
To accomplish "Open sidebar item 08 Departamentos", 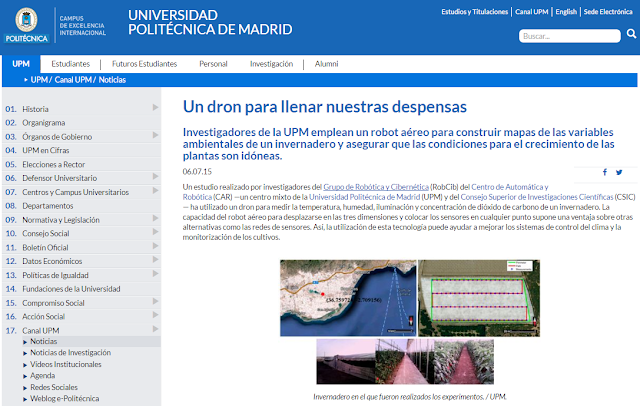I will pos(48,206).
